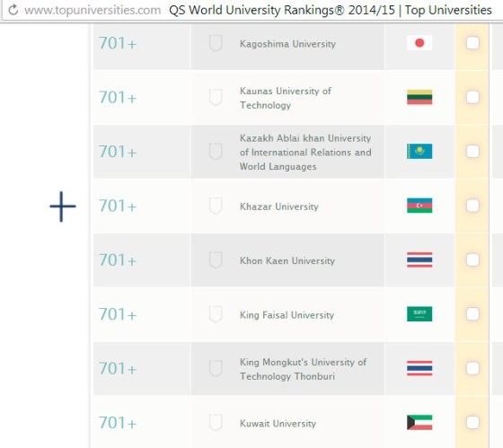
Task: Click the Japan flag in the Kagoshima row
Action: [x=419, y=43]
